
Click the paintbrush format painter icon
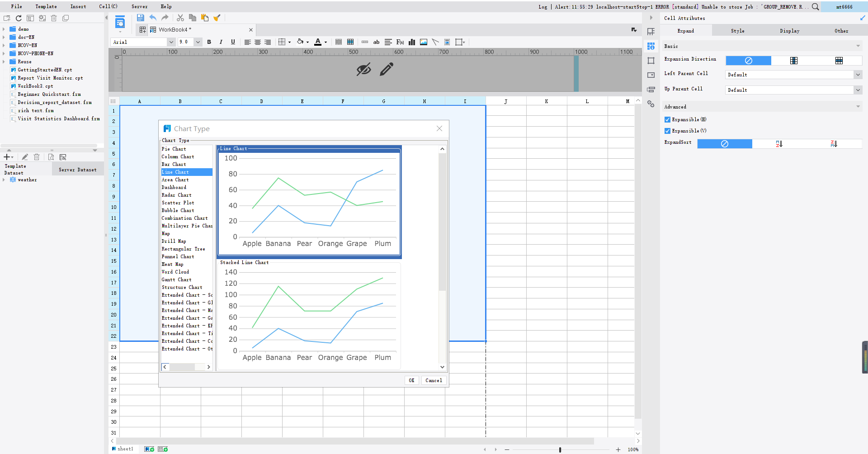click(217, 18)
